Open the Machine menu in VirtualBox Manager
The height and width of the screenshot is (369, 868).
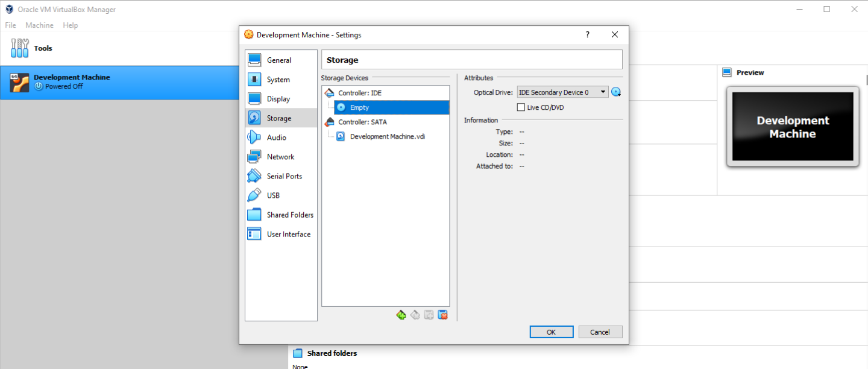[39, 25]
